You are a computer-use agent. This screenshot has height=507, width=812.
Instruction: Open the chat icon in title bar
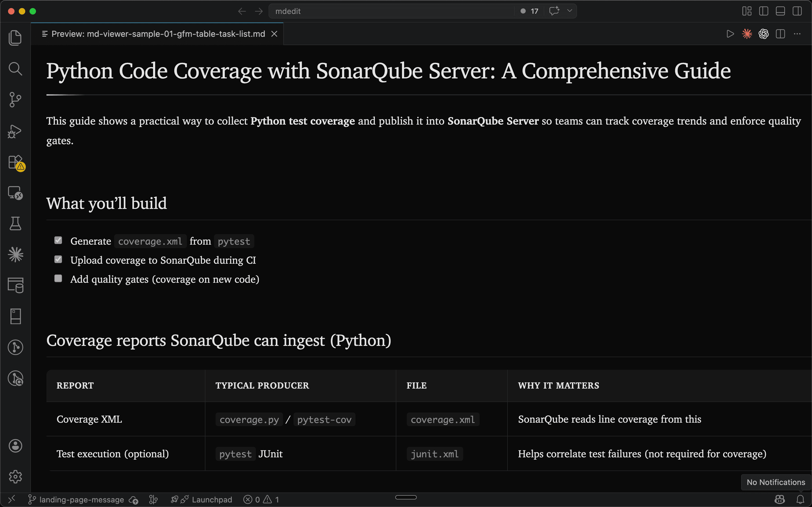pyautogui.click(x=554, y=11)
